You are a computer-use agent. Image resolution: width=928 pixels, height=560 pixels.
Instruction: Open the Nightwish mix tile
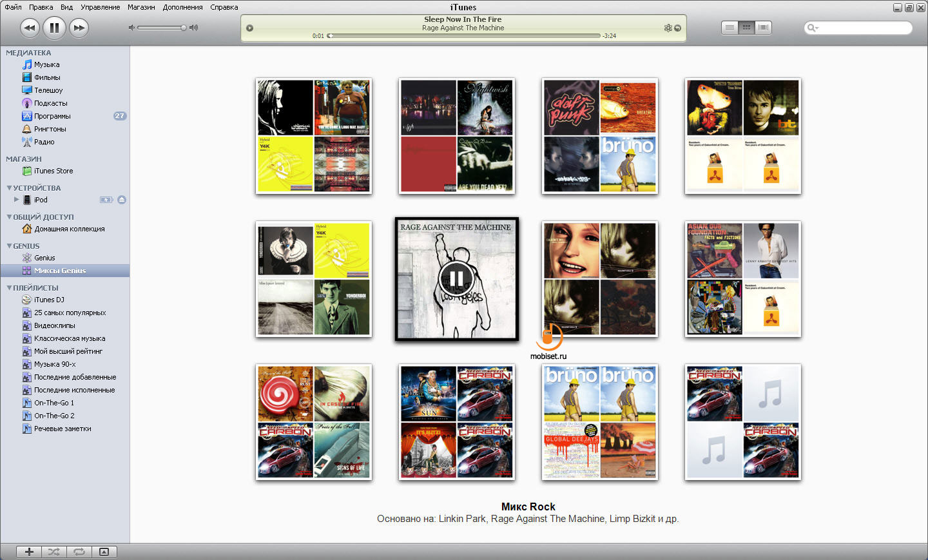(x=457, y=136)
